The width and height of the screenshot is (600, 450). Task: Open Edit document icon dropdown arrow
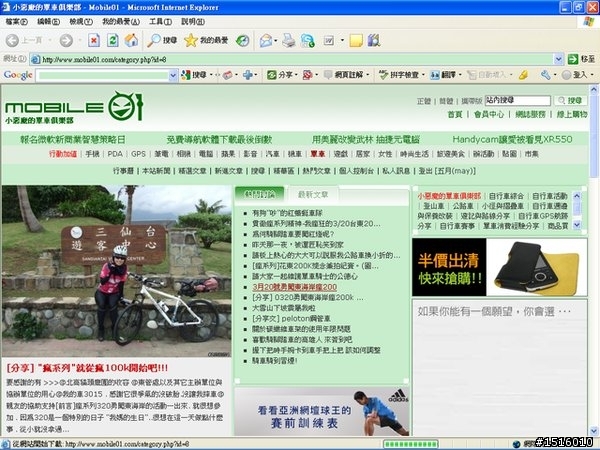342,40
